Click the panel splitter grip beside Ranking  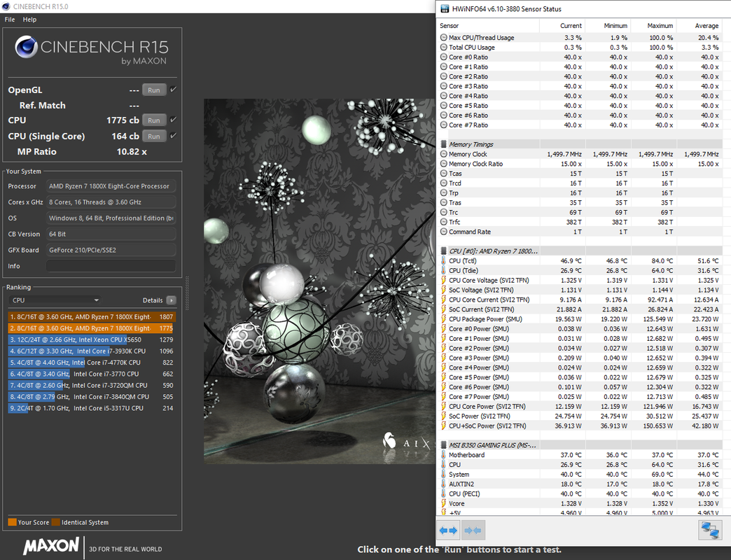(187, 293)
